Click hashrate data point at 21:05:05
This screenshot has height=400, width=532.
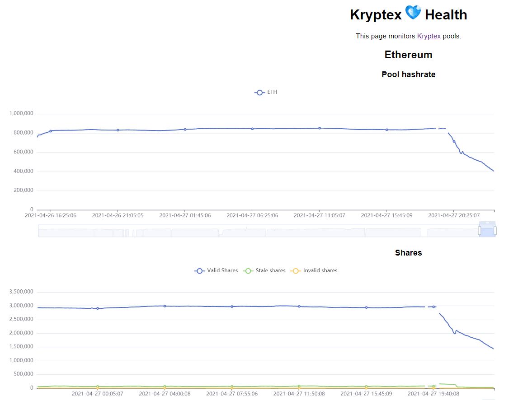pos(118,130)
